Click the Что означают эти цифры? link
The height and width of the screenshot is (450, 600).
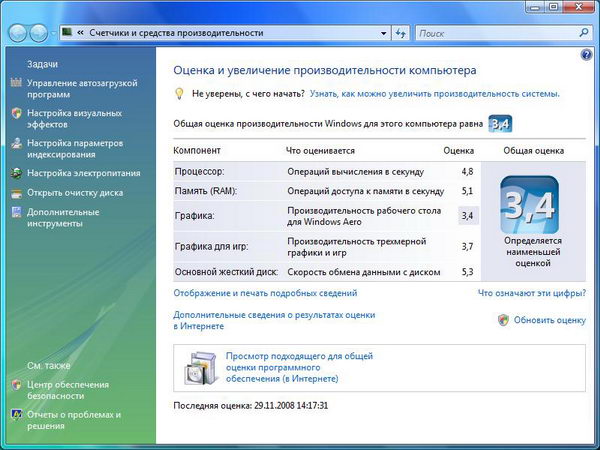(531, 294)
